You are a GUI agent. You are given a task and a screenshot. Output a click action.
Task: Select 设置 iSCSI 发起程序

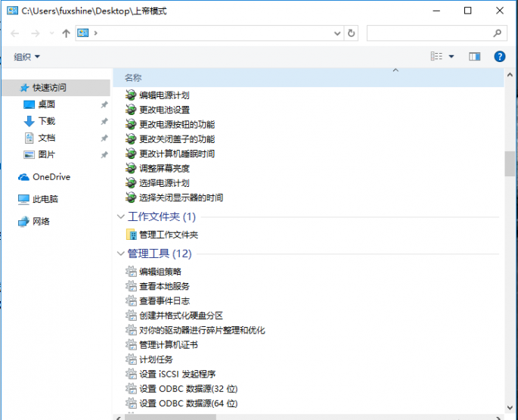(x=178, y=374)
